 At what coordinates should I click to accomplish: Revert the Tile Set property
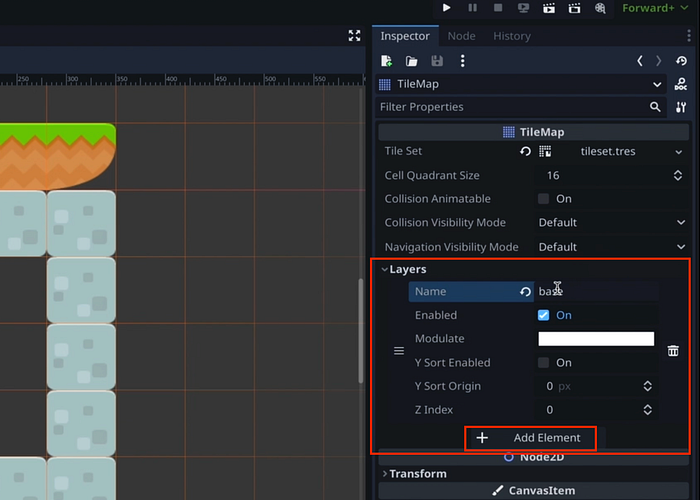click(x=525, y=151)
